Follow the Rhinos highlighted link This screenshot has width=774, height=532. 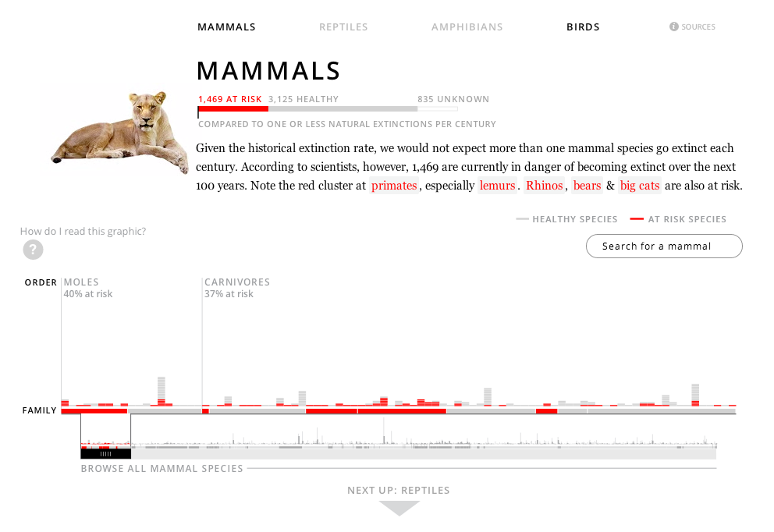tap(544, 186)
